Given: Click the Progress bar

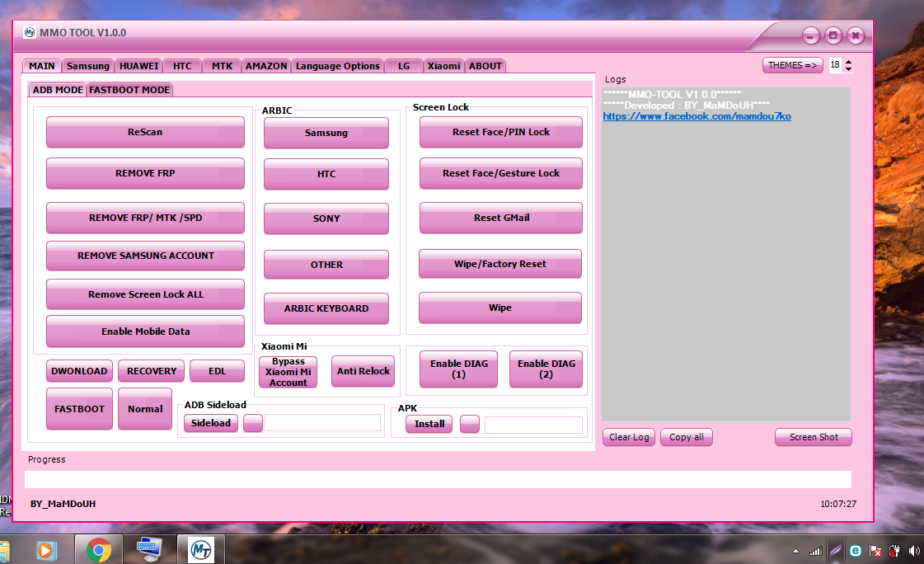Looking at the screenshot, I should [438, 479].
